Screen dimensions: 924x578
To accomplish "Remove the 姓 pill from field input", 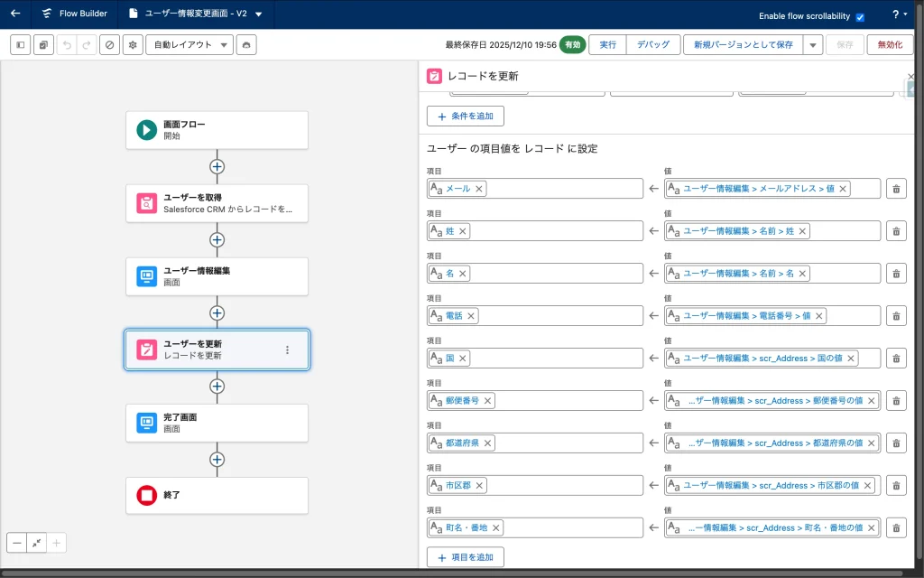I will point(463,231).
